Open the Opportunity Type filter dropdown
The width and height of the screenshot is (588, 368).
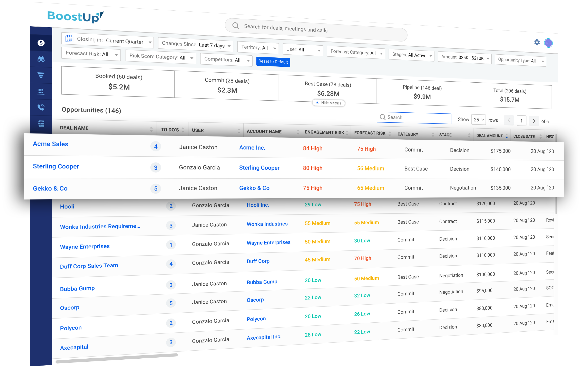coord(520,61)
